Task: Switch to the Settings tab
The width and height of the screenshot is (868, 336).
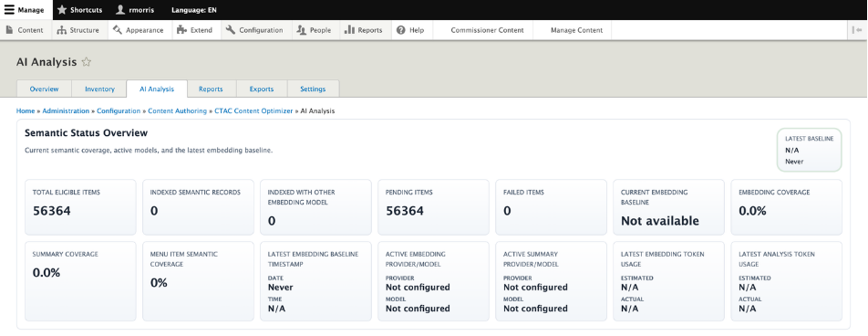Action: click(313, 89)
